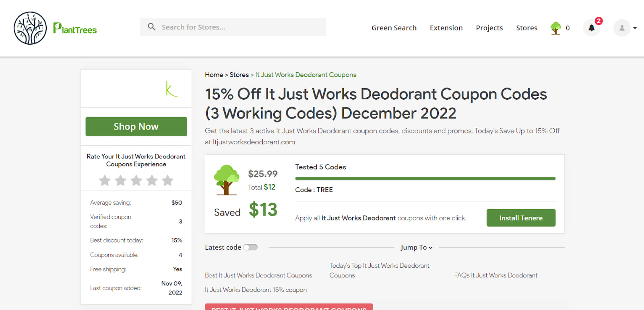Click the Saved $13 amount
644x310 pixels.
[x=263, y=210]
